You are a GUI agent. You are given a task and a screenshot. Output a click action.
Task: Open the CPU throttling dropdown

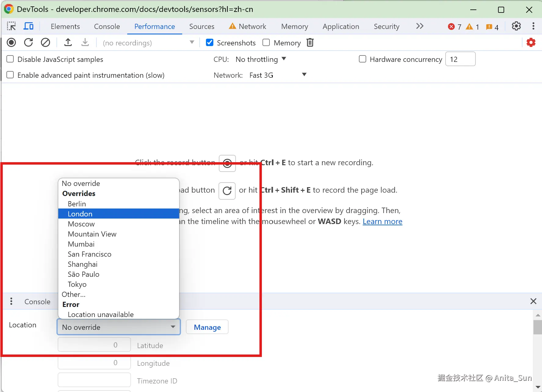[x=261, y=59]
